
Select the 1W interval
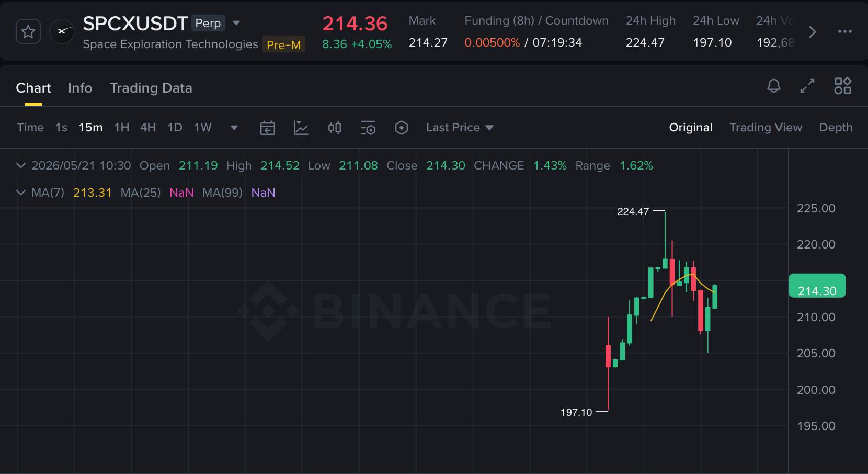(202, 127)
